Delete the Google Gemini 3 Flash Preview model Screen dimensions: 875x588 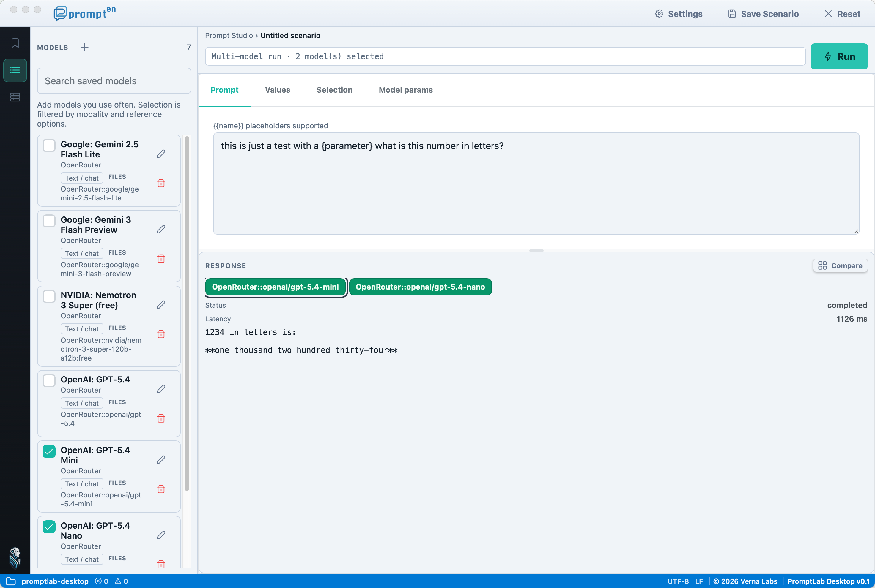click(x=161, y=258)
